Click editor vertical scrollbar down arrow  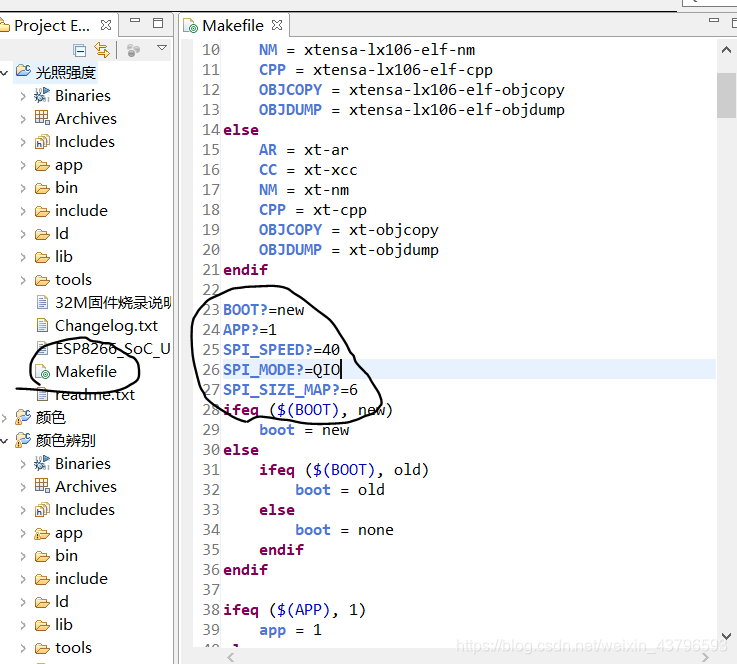pyautogui.click(x=726, y=637)
